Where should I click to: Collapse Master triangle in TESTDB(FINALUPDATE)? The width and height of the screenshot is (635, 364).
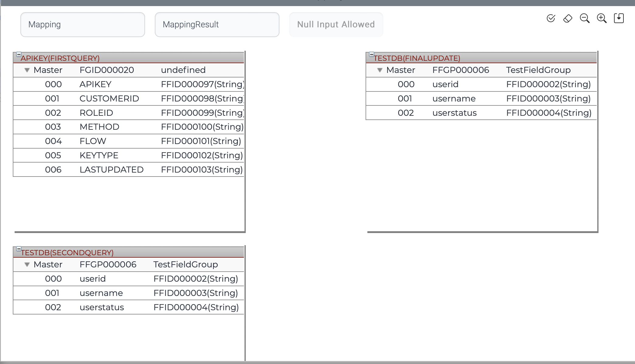click(380, 70)
